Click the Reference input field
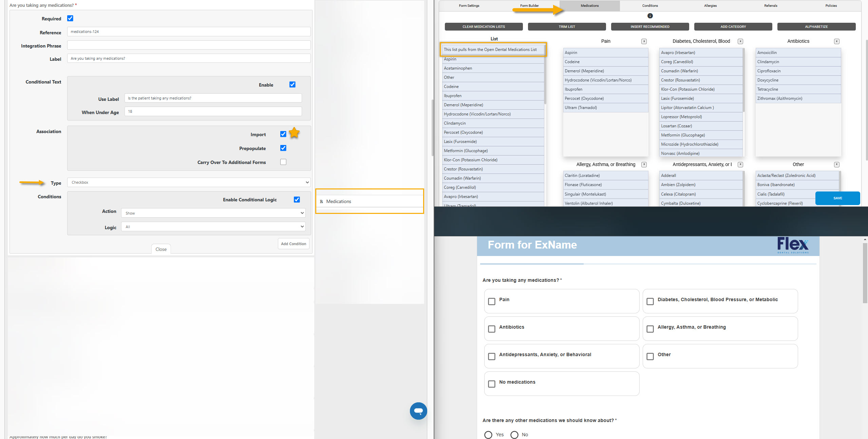868x439 pixels. [x=189, y=32]
